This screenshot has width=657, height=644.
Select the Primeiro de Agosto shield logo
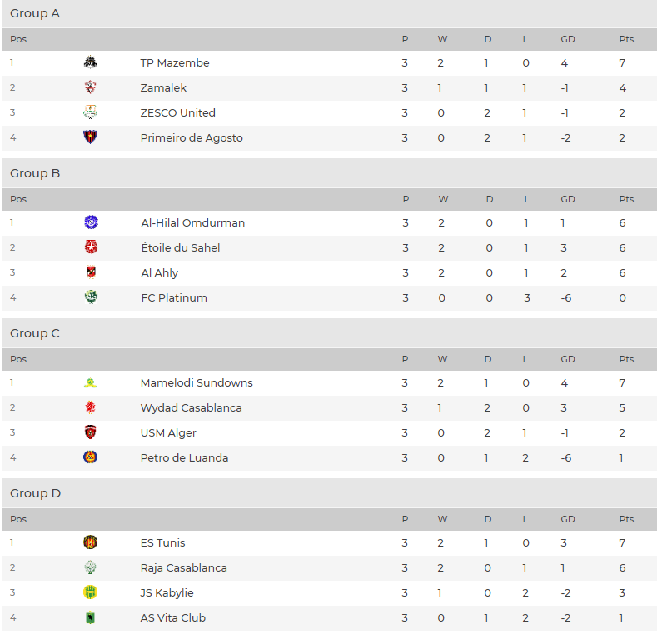pos(90,137)
